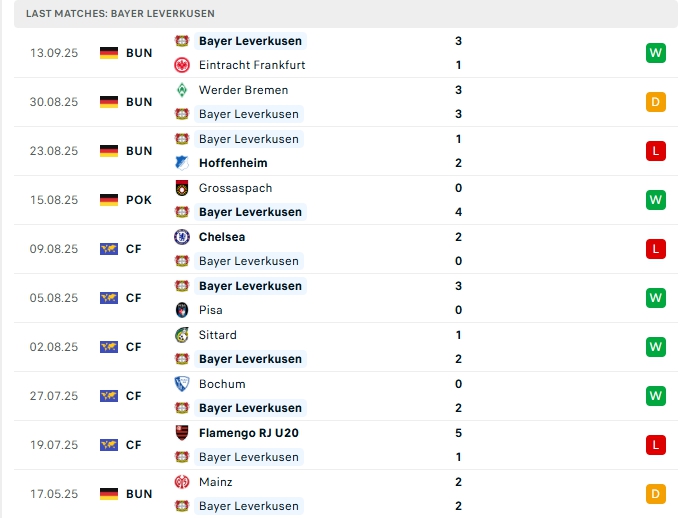690x518 pixels.
Task: Click the German flag beside 15.08.25 POK
Action: (109, 200)
